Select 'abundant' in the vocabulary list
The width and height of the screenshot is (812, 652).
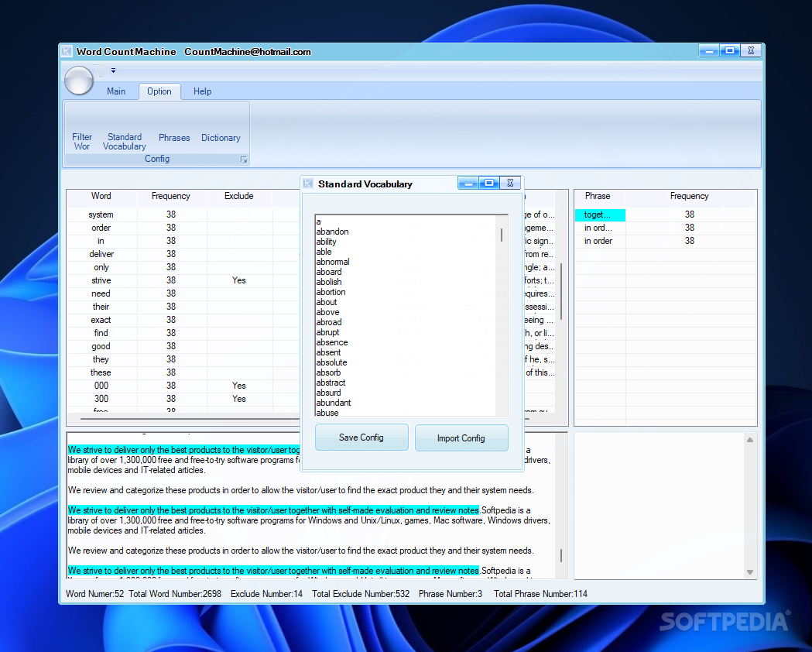click(334, 403)
